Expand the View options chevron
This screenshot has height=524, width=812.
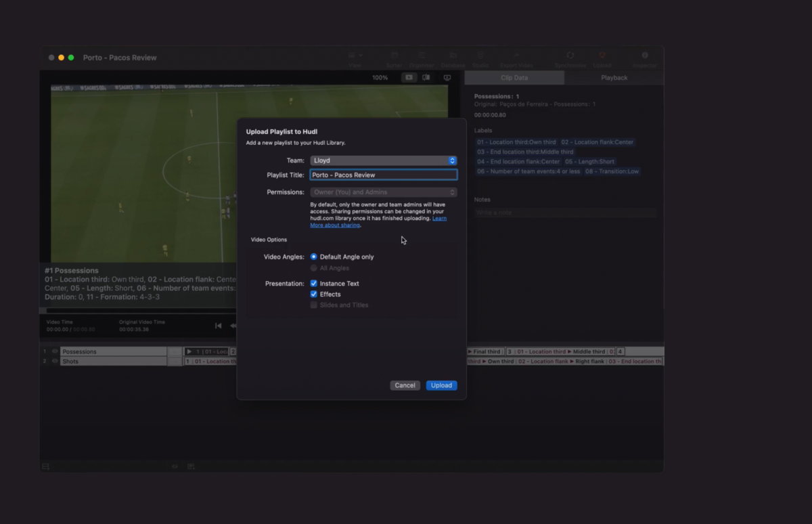coord(361,56)
